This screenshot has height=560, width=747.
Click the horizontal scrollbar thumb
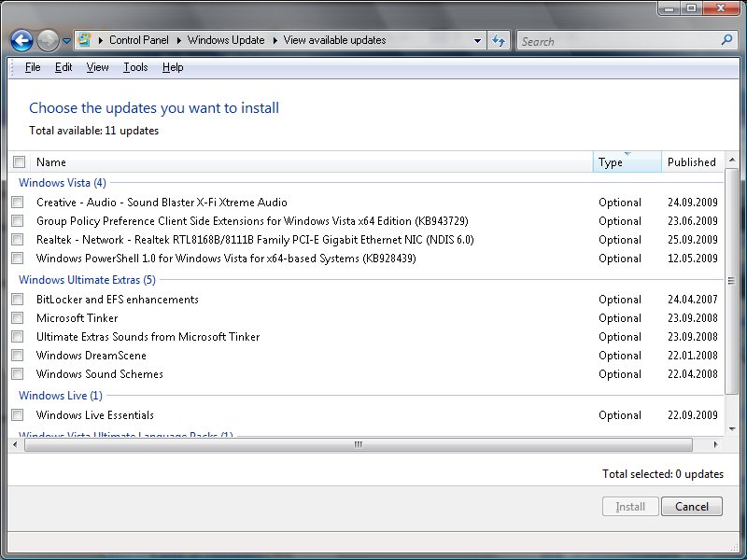(359, 445)
